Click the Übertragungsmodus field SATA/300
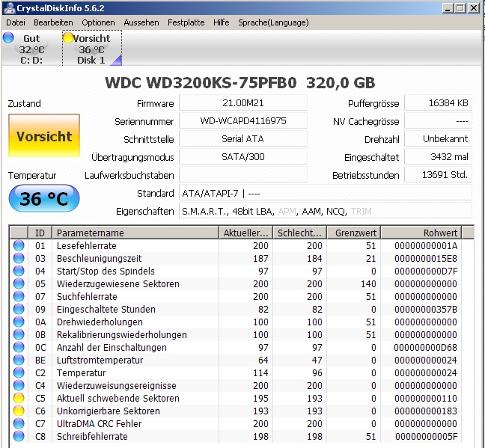The width and height of the screenshot is (485, 448). pos(242,157)
